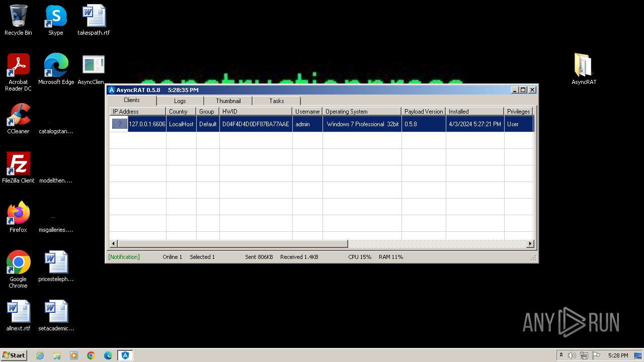The height and width of the screenshot is (362, 644).
Task: Open Windows Explorer from taskbar
Action: coord(57,355)
